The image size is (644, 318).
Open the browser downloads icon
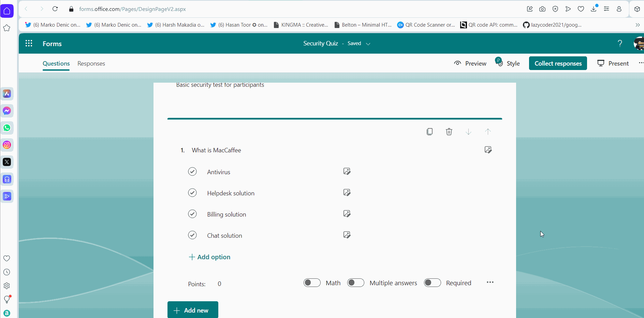click(x=594, y=9)
